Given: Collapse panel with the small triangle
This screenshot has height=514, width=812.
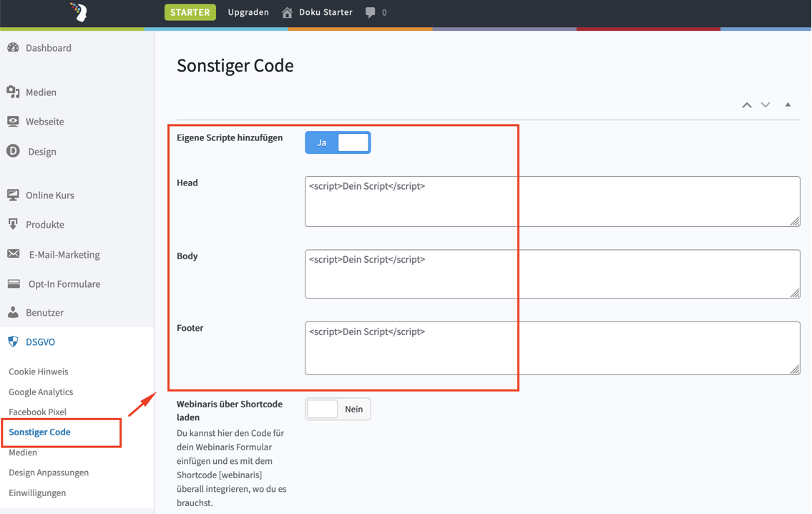Looking at the screenshot, I should [x=788, y=105].
